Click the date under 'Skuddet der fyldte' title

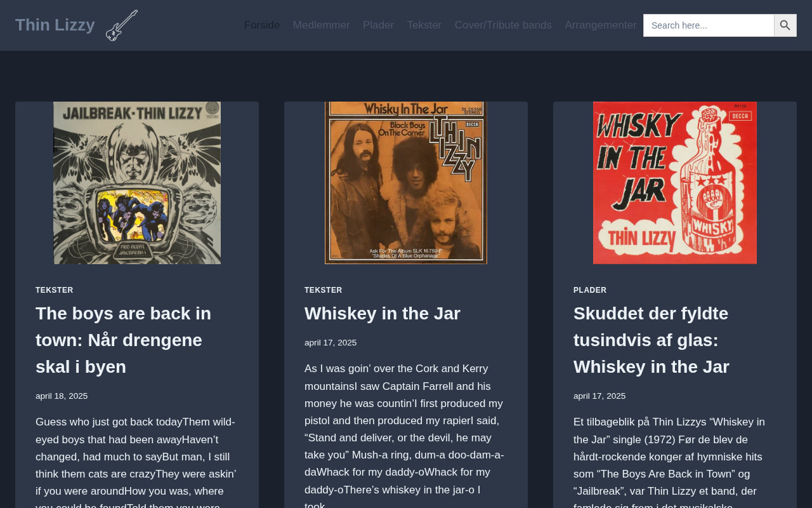click(x=599, y=396)
